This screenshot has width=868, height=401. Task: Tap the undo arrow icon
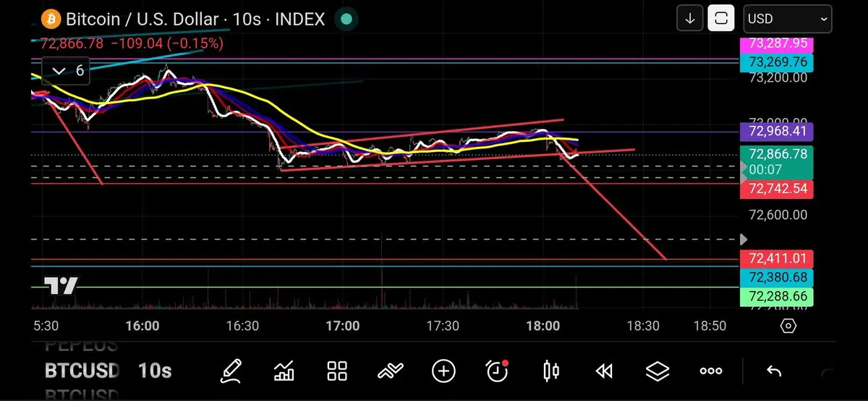774,371
